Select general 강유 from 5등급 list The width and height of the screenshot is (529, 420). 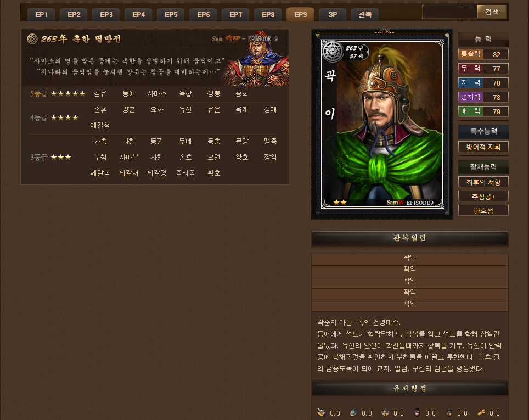point(100,93)
